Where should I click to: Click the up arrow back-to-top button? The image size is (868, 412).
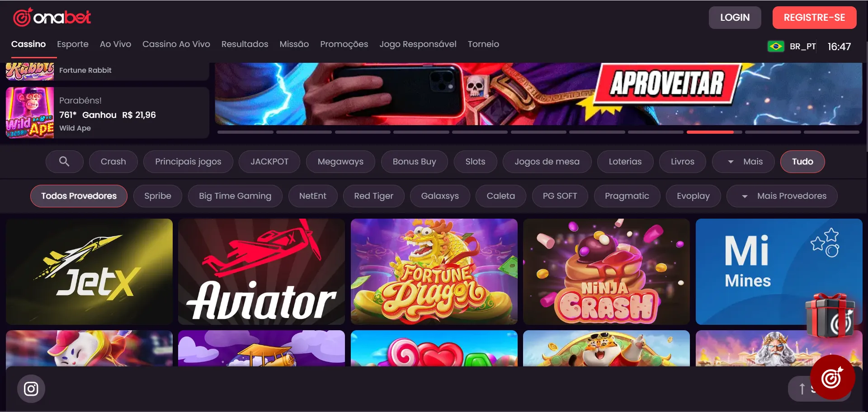click(802, 389)
